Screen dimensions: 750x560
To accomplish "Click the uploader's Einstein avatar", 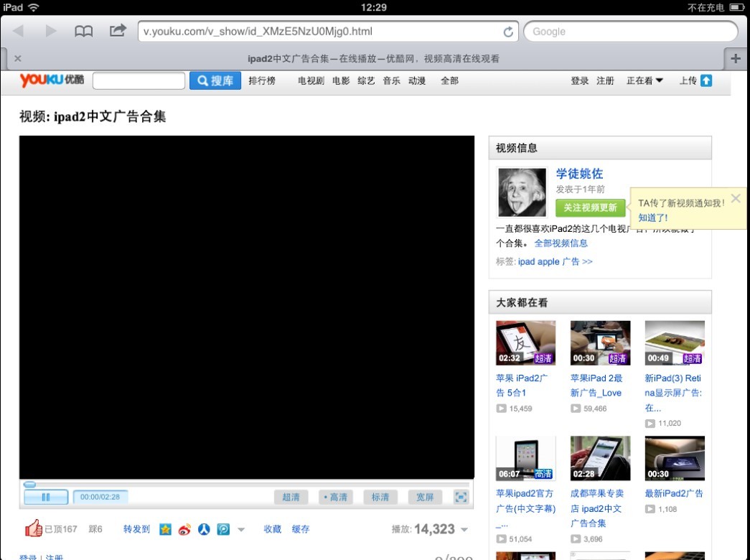I will [x=522, y=192].
